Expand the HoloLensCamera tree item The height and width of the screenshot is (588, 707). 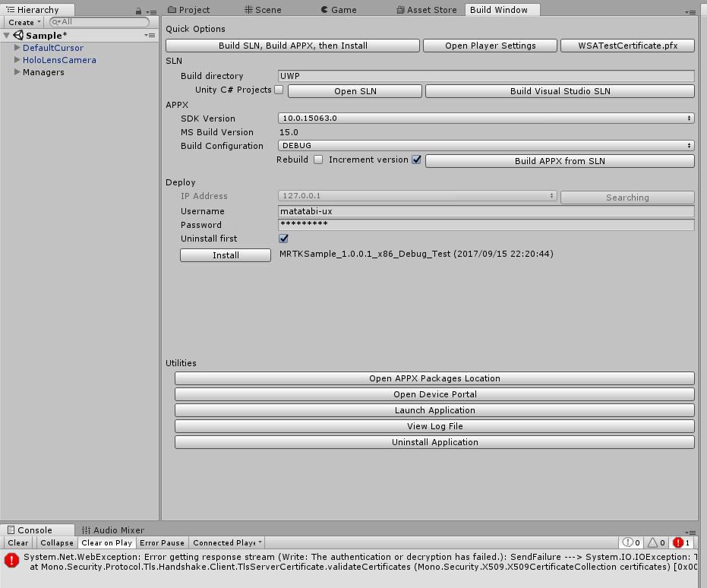[x=17, y=59]
